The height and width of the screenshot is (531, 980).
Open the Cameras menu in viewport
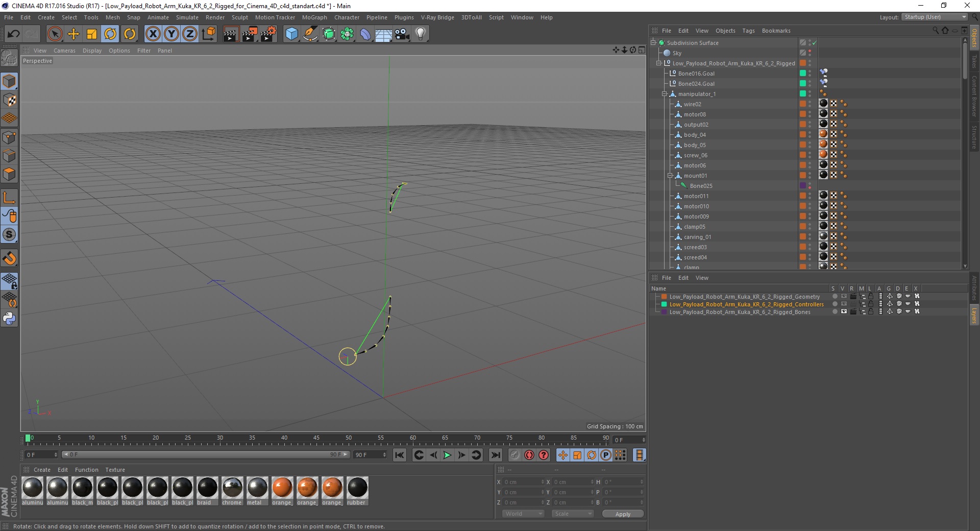64,51
